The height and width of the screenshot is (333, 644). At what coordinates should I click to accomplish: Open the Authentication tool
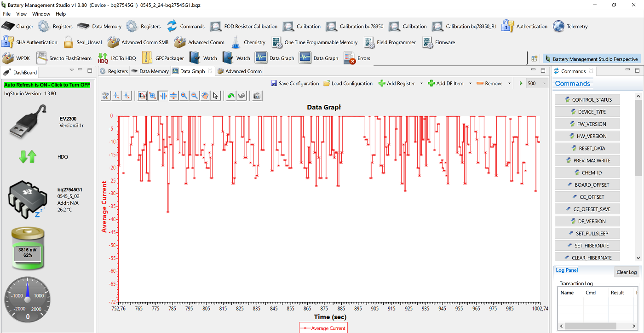pyautogui.click(x=525, y=26)
